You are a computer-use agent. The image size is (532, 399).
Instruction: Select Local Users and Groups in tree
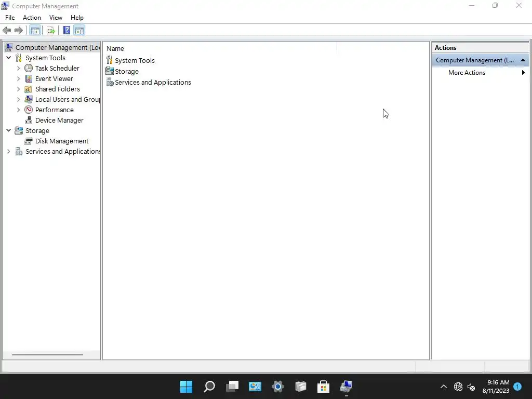pos(68,99)
